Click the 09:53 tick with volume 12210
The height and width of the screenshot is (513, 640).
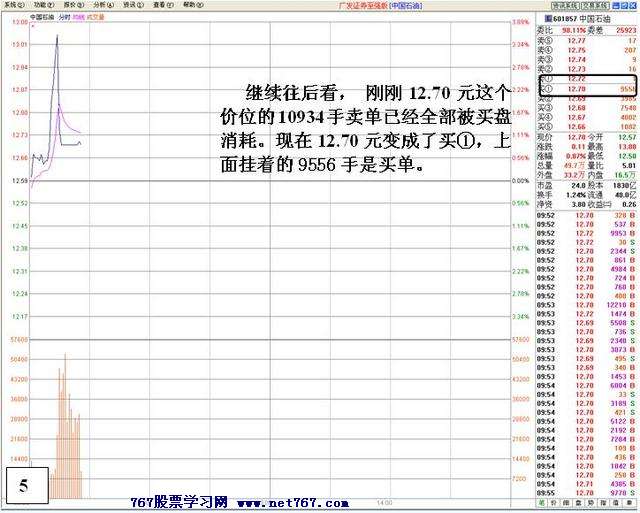pos(586,305)
